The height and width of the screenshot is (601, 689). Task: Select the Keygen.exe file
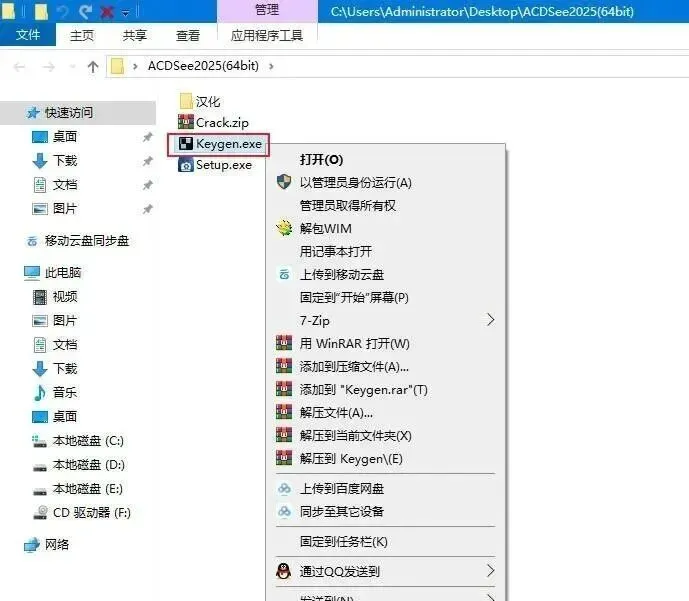219,144
